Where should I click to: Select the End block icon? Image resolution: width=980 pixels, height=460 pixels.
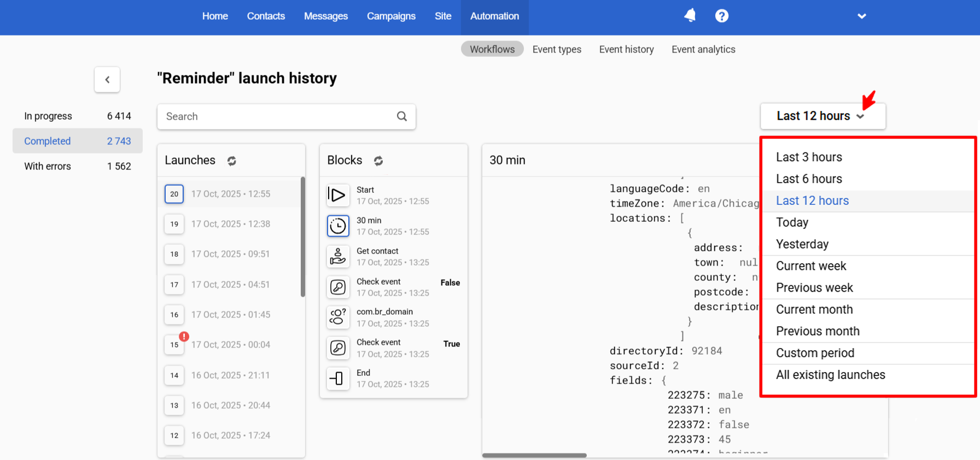pyautogui.click(x=338, y=378)
